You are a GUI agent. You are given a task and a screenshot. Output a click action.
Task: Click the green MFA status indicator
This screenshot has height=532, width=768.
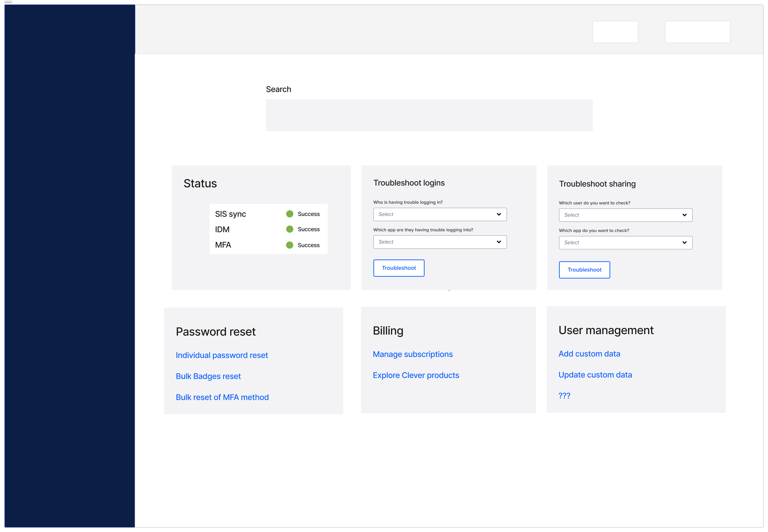click(289, 245)
